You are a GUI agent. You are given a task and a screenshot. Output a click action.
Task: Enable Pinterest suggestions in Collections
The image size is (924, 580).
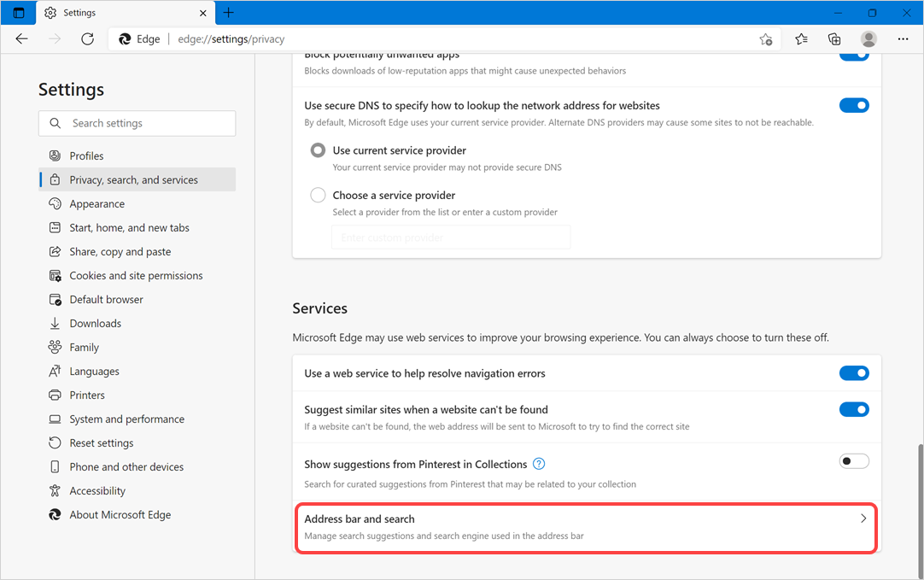pyautogui.click(x=854, y=460)
